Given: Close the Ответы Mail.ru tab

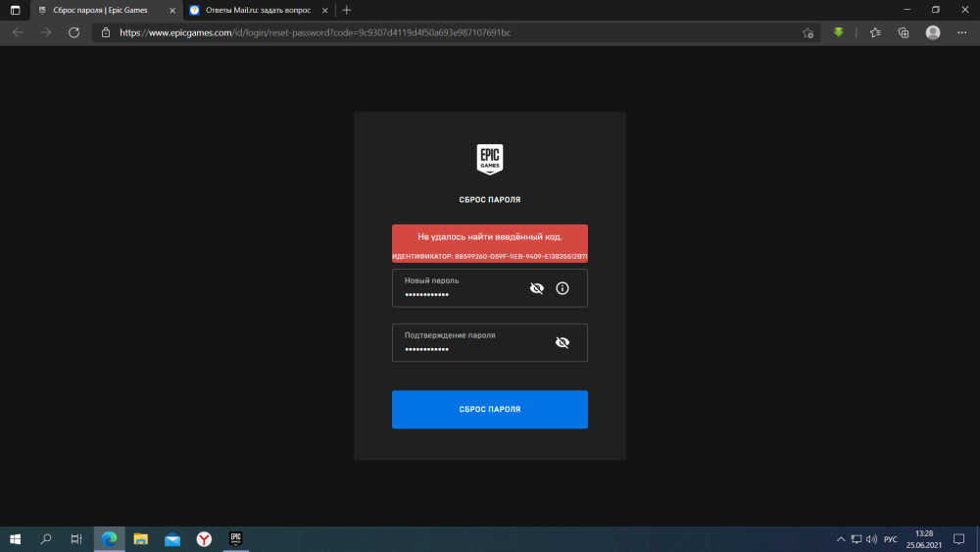Looking at the screenshot, I should click(325, 10).
